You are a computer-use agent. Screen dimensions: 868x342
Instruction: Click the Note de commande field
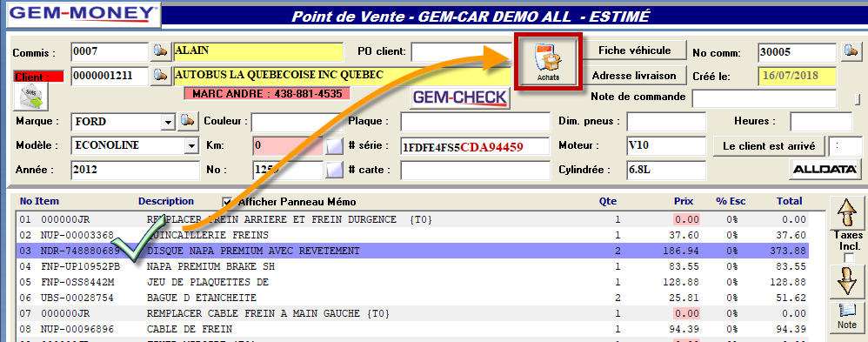[765, 98]
